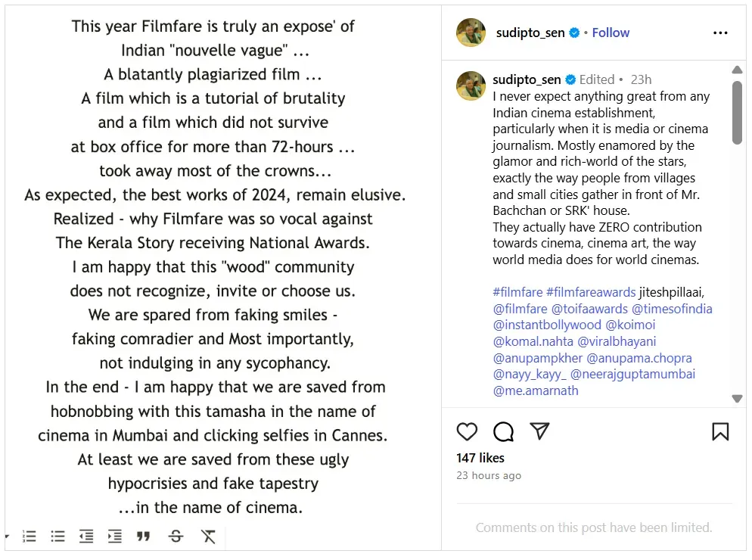
Task: Open the three-dot more options menu
Action: (720, 33)
